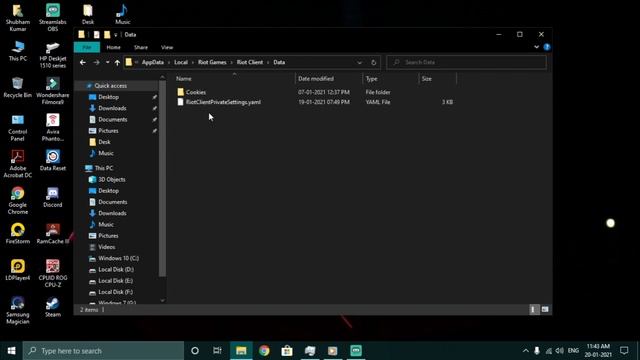Open Chrome from the taskbar
Viewport: 640px width, 360px height.
pos(264,351)
